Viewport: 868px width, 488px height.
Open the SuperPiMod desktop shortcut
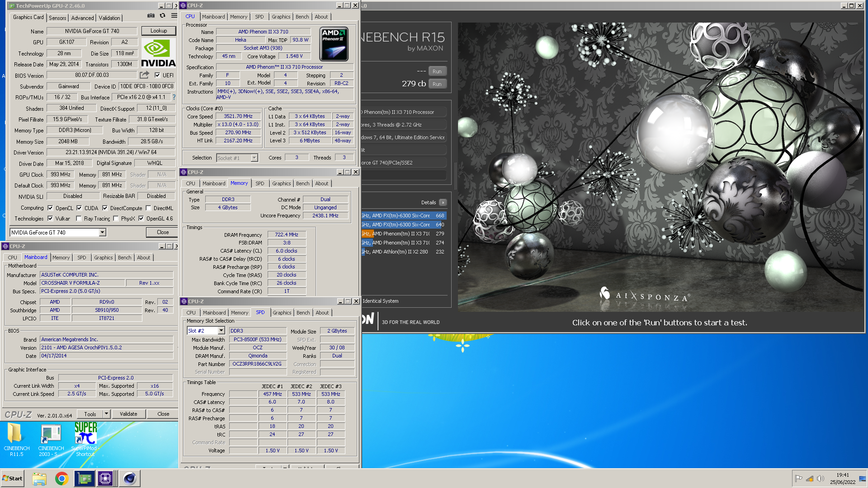(85, 440)
